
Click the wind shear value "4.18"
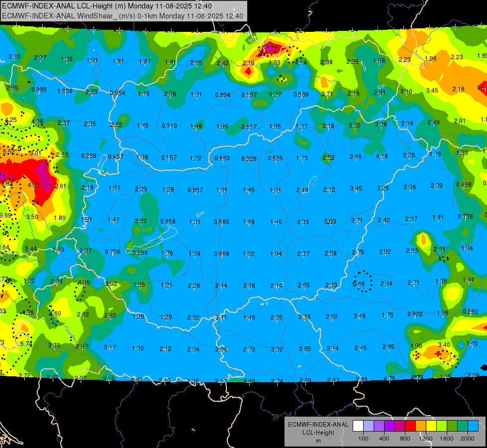382,156
